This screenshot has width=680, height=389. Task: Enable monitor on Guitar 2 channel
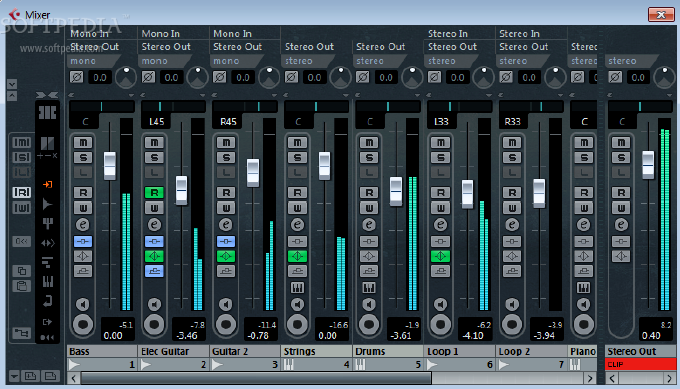click(x=226, y=304)
